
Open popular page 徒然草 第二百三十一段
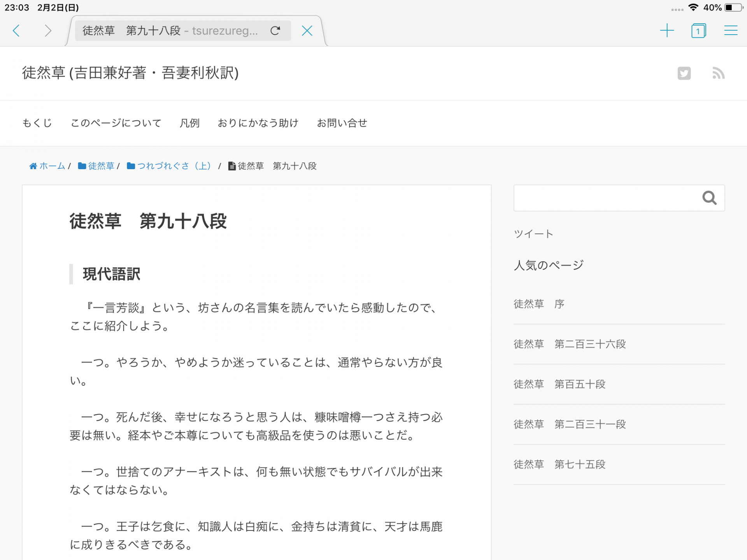pos(570,424)
